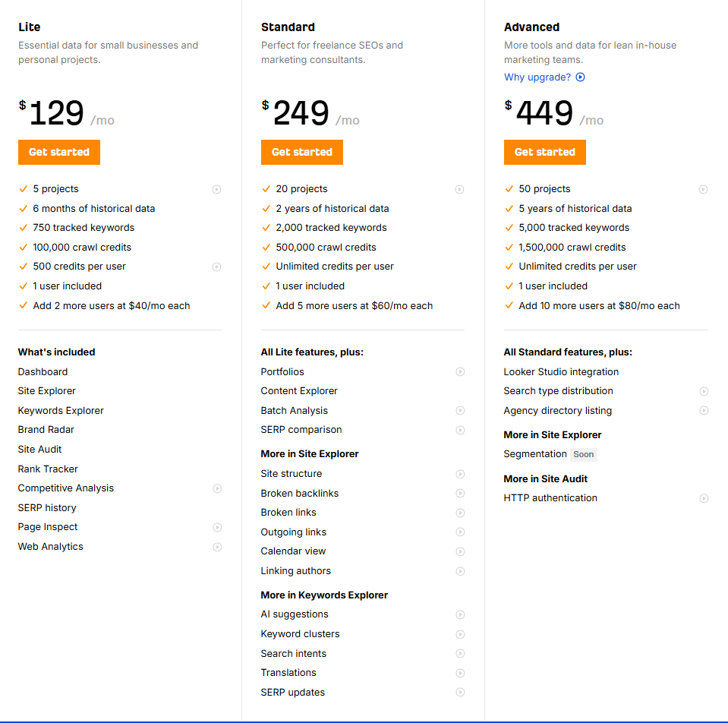Open the info icon beside Page Inspect
Image resolution: width=728 pixels, height=723 pixels.
click(x=217, y=527)
